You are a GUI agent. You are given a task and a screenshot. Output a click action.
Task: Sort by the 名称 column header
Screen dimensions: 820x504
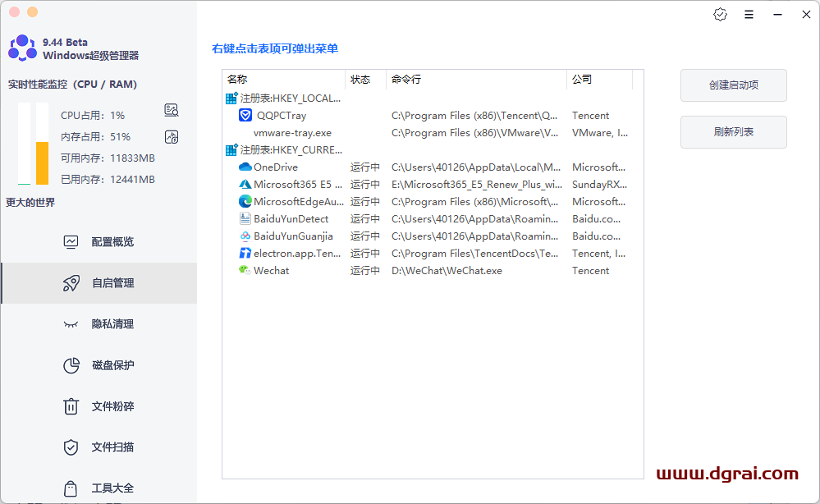point(284,80)
